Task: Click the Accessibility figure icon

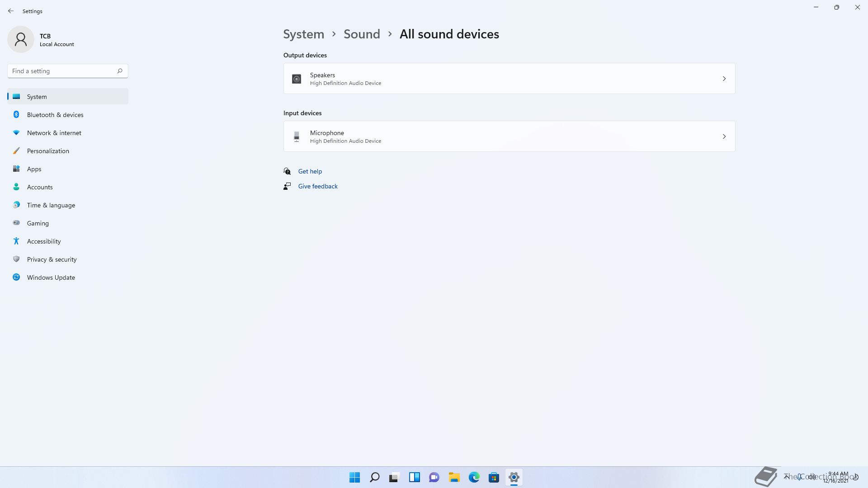Action: (16, 241)
